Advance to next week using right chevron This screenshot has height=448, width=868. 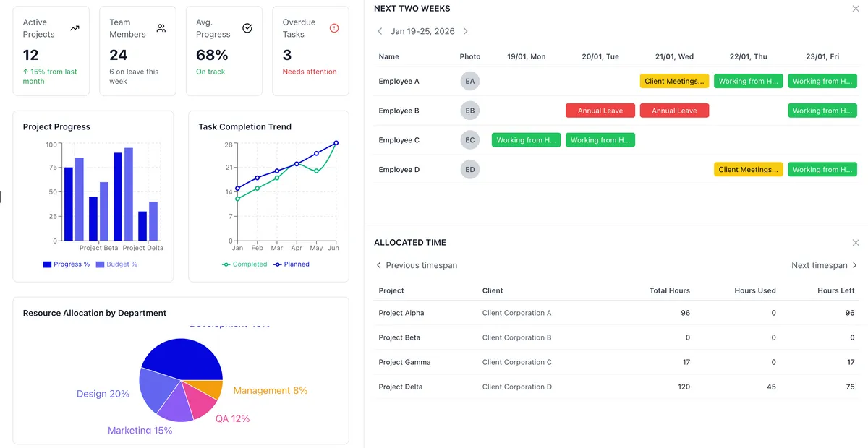click(x=465, y=32)
